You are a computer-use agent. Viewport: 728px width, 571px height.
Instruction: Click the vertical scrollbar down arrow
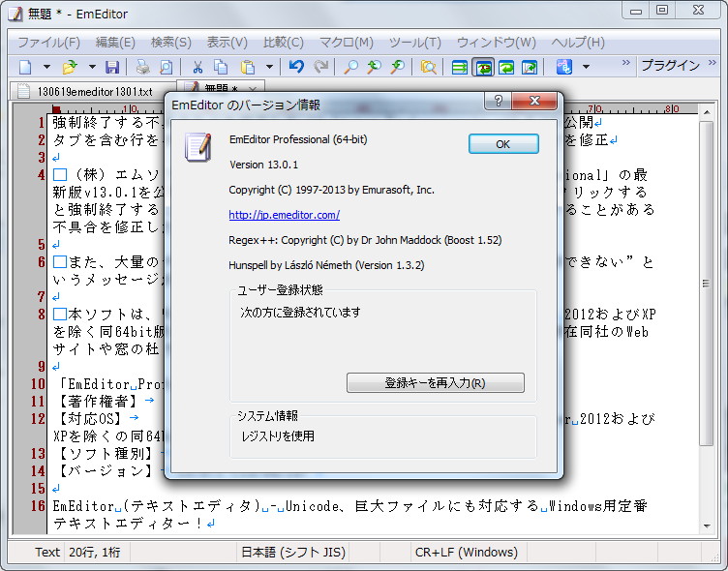click(x=706, y=526)
